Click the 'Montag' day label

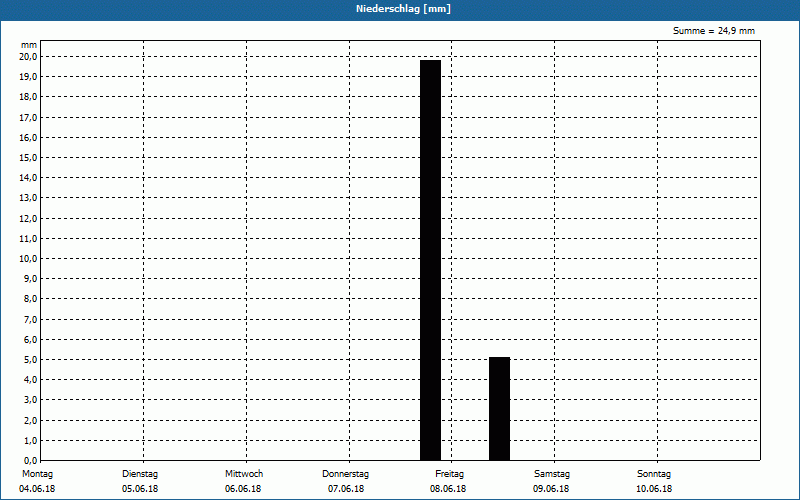click(x=37, y=474)
